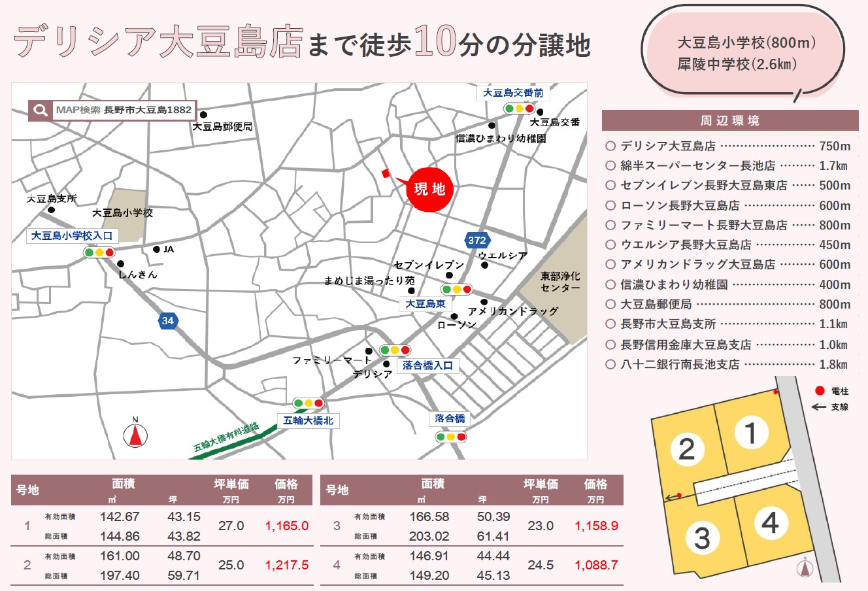Click the blue 落合橋入口 intersection label
868x591 pixels.
click(427, 365)
